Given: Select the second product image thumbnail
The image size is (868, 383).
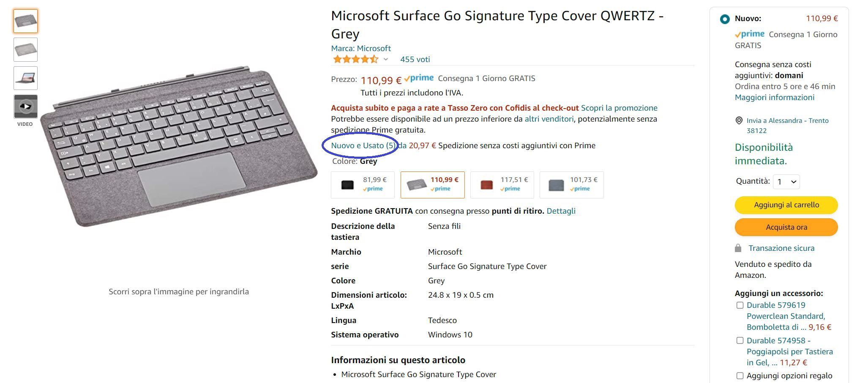Looking at the screenshot, I should click(x=25, y=49).
